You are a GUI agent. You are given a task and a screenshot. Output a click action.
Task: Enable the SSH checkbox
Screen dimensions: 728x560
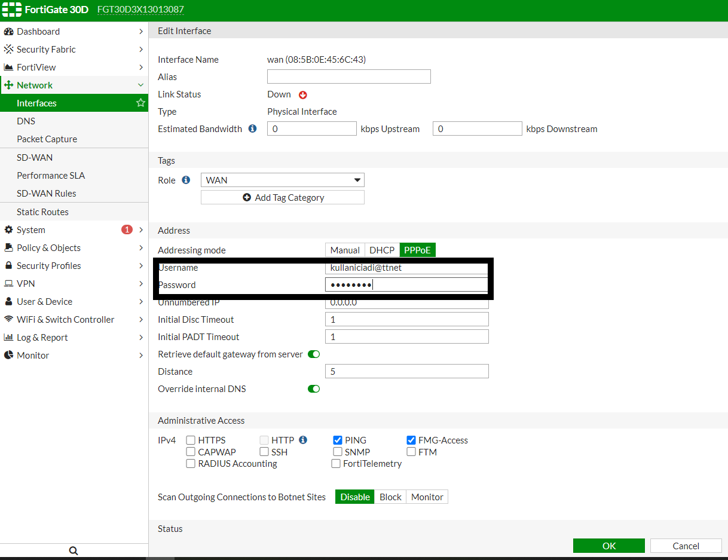click(x=264, y=452)
